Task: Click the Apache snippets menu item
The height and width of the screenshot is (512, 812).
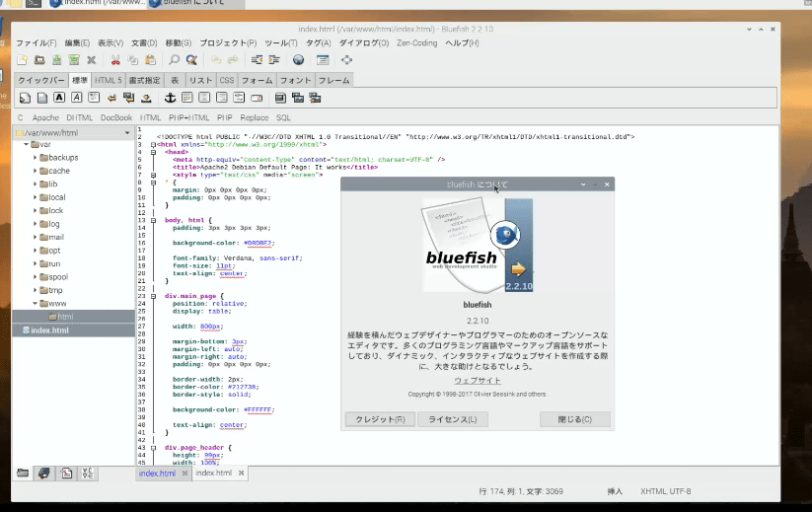Action: (45, 117)
